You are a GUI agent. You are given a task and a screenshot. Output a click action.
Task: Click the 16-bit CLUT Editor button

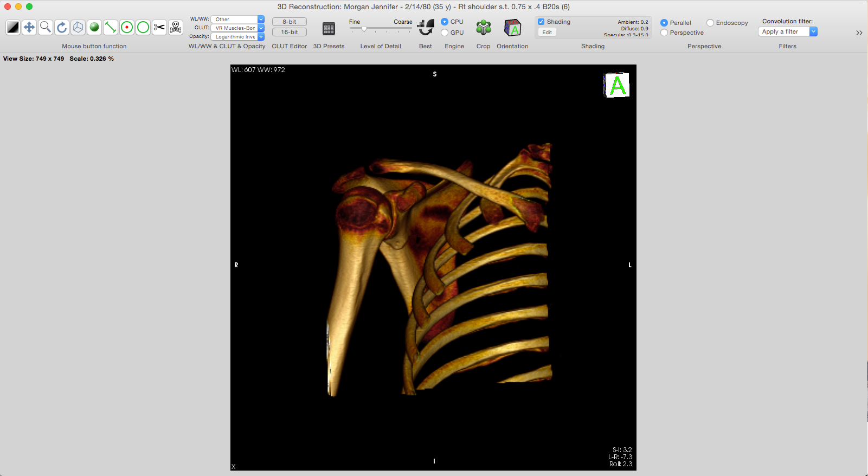pos(290,32)
